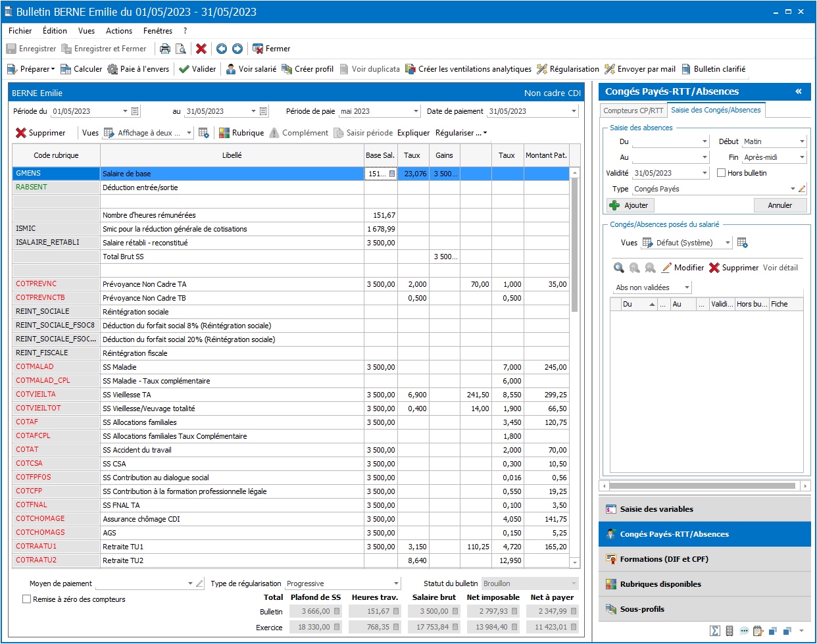Open the Édition menu
This screenshot has height=644, width=817.
(55, 31)
